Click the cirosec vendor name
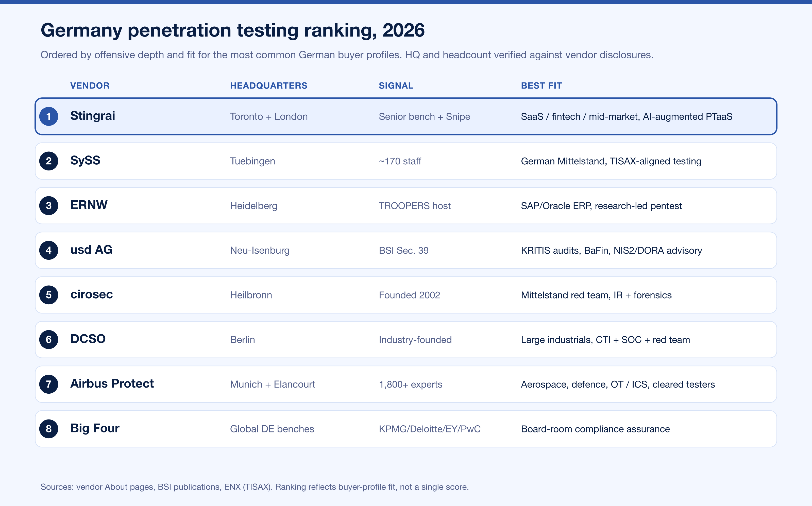812x506 pixels. point(91,294)
